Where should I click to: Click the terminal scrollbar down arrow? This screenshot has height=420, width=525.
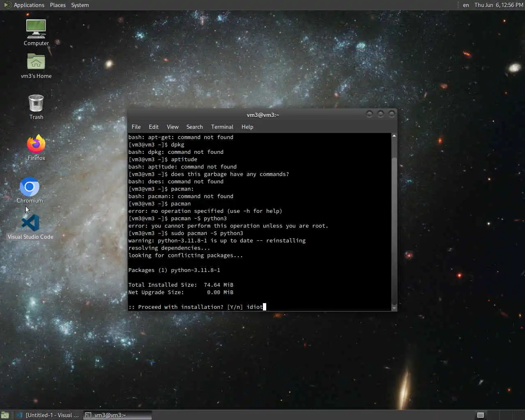[x=394, y=308]
